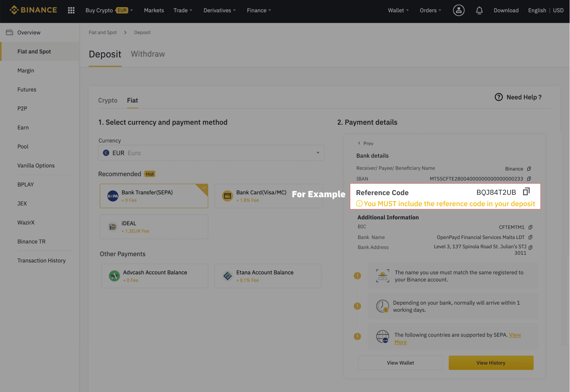The height and width of the screenshot is (392, 570).
Task: Copy the bank address
Action: tap(530, 247)
